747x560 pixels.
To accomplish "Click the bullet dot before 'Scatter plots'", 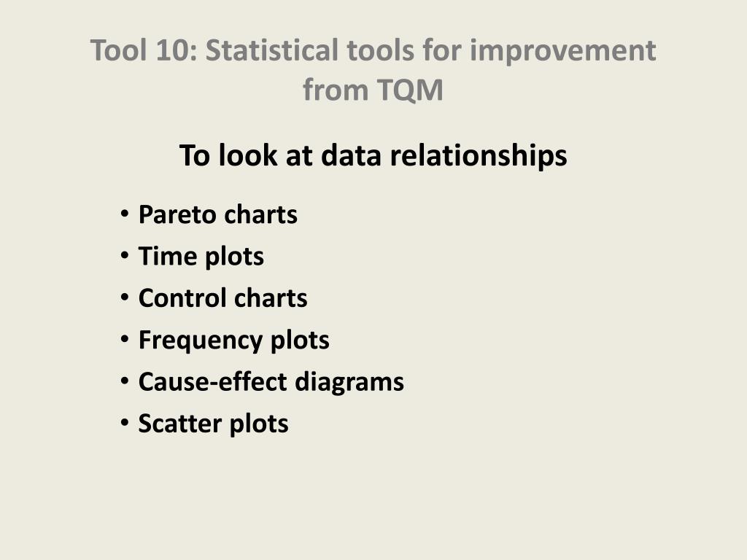I will point(125,423).
